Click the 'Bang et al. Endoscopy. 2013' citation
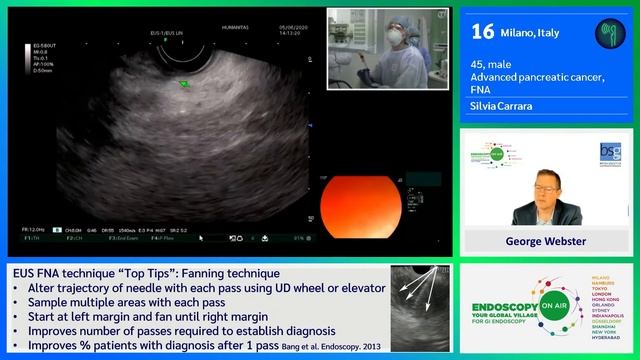 point(331,347)
